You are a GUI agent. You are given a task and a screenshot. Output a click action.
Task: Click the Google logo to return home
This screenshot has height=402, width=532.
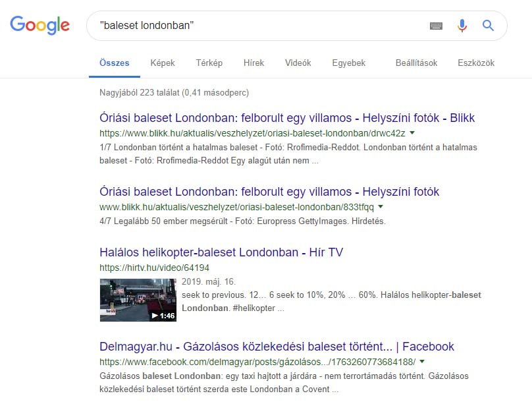(x=40, y=25)
